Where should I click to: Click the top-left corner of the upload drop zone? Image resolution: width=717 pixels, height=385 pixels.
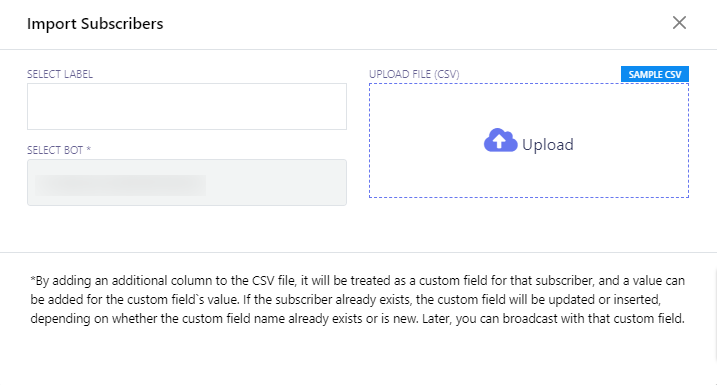(x=370, y=84)
